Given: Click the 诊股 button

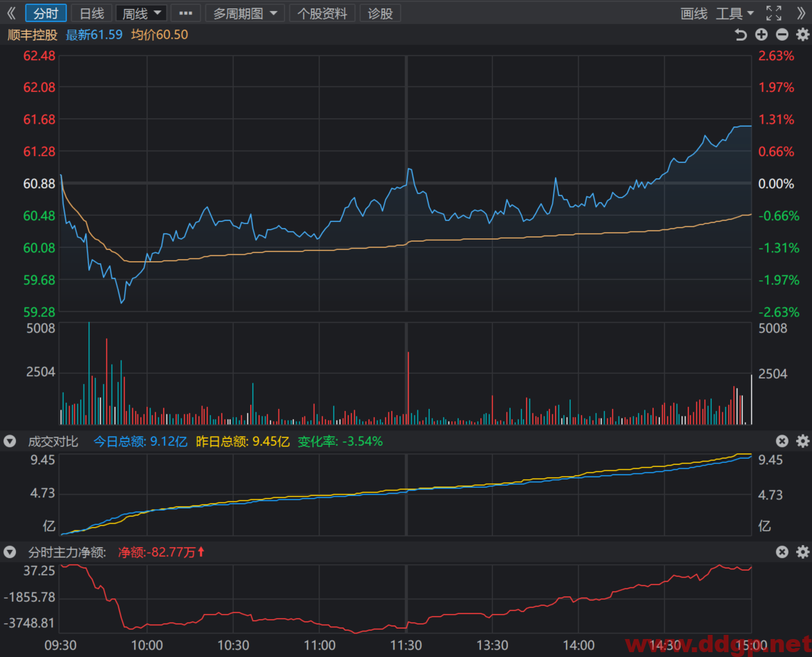Looking at the screenshot, I should 380,13.
